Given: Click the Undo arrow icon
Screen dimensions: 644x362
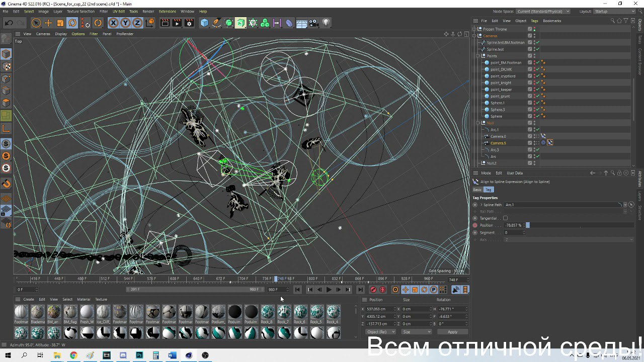Looking at the screenshot, I should [9, 23].
